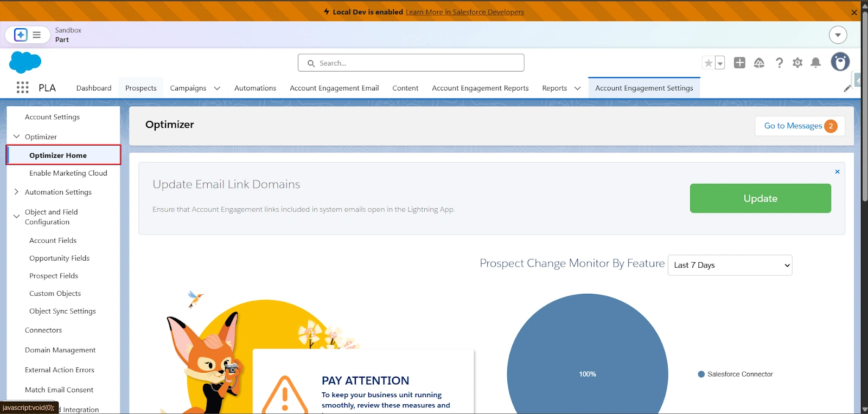Open the favorites list dropdown arrow
This screenshot has width=868, height=414.
(720, 63)
